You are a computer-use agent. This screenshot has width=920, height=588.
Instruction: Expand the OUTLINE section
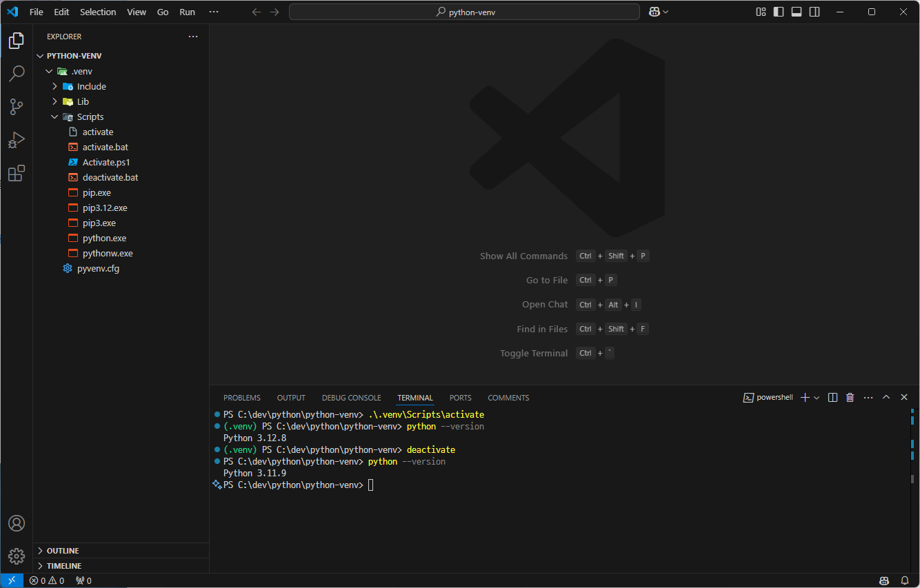pyautogui.click(x=121, y=551)
